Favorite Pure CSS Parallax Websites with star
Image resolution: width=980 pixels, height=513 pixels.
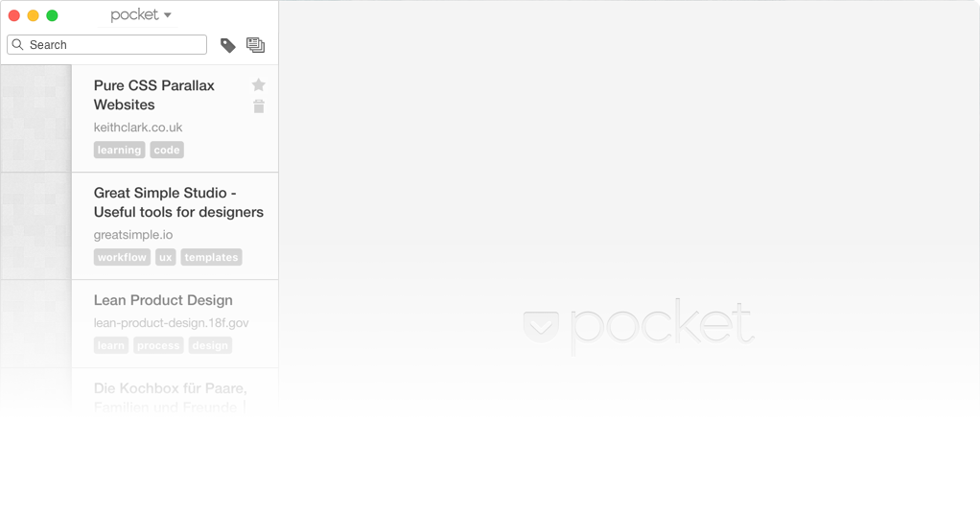(259, 84)
